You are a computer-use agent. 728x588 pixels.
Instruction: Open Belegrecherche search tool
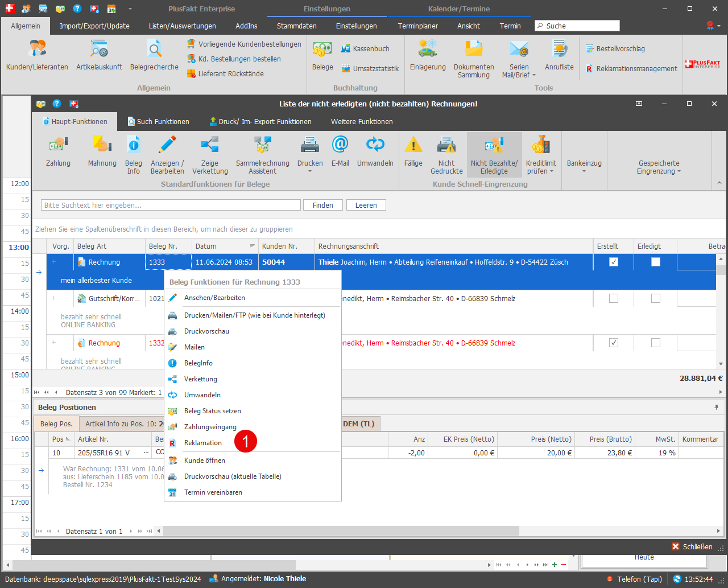[154, 56]
